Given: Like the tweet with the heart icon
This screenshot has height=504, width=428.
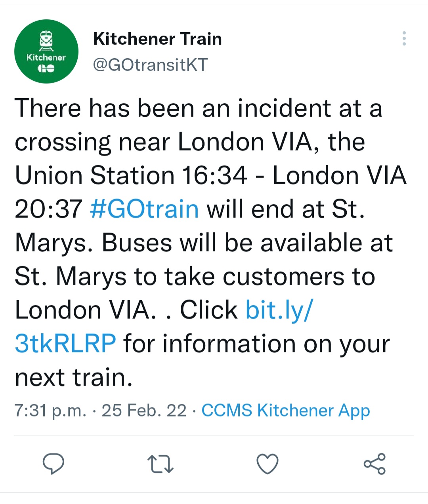Looking at the screenshot, I should tap(267, 464).
